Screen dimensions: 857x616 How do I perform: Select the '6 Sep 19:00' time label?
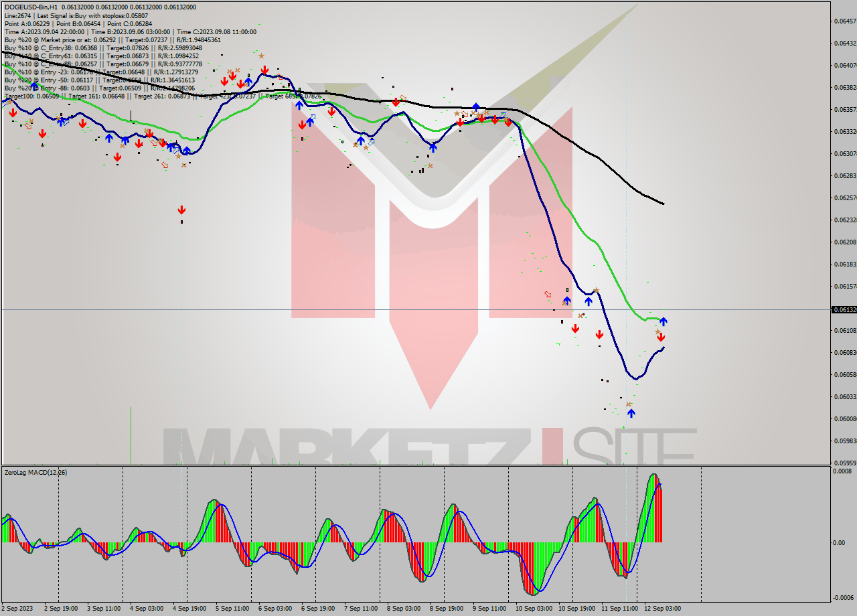point(318,608)
